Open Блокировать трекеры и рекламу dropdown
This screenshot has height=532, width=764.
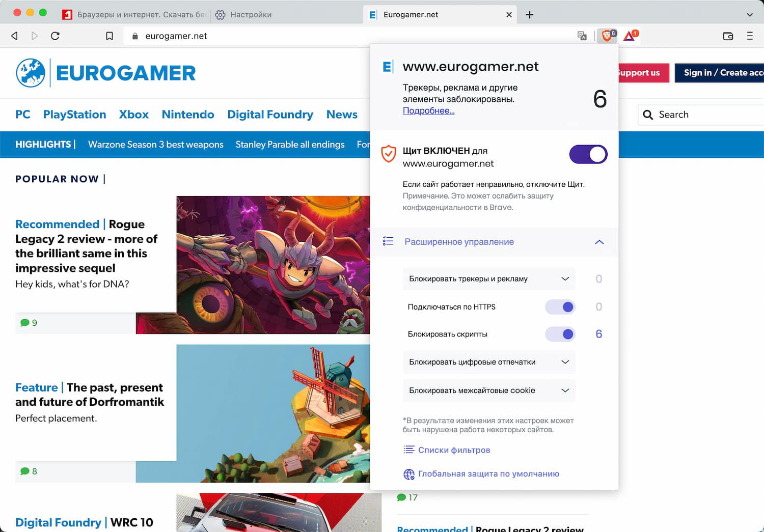(489, 278)
